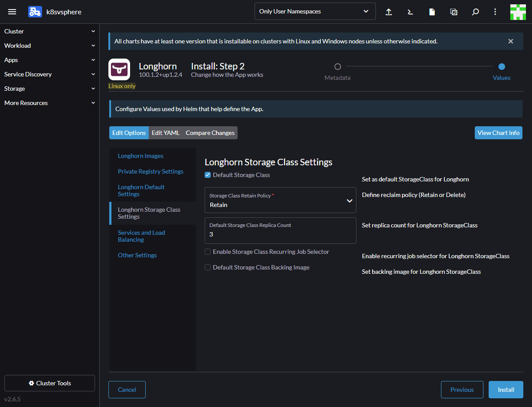The image size is (532, 407).
Task: Click the Download KubeConfig file icon
Action: (432, 12)
